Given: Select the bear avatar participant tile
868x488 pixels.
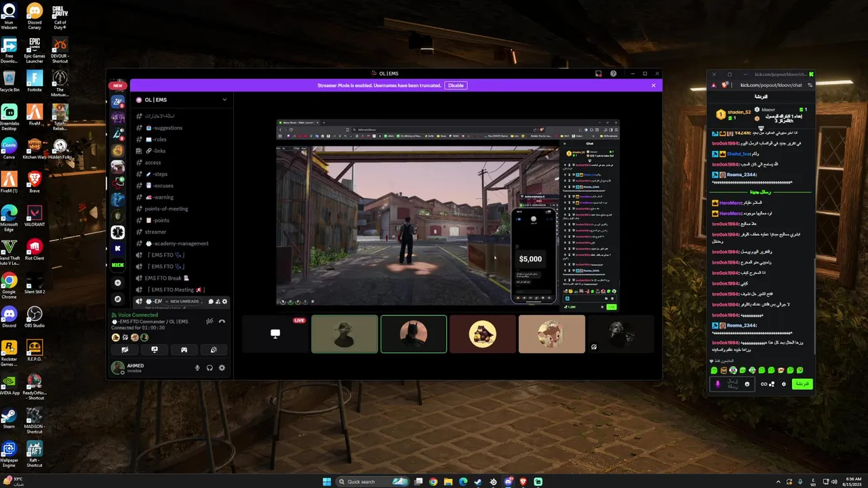Looking at the screenshot, I should click(x=483, y=333).
